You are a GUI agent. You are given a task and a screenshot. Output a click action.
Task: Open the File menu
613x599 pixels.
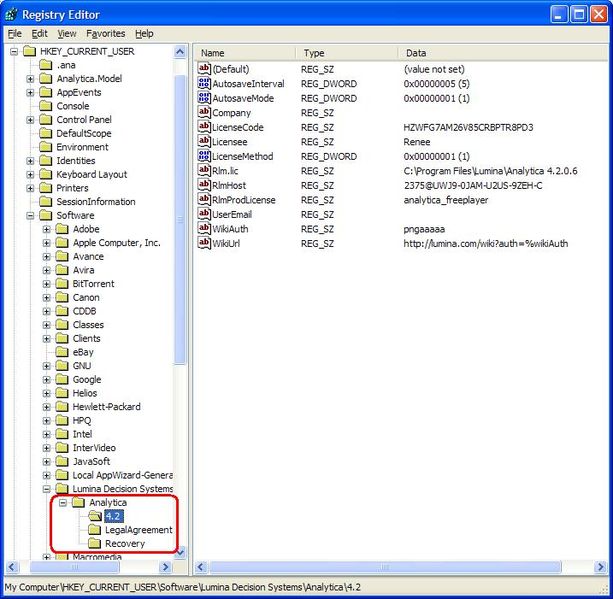point(15,34)
